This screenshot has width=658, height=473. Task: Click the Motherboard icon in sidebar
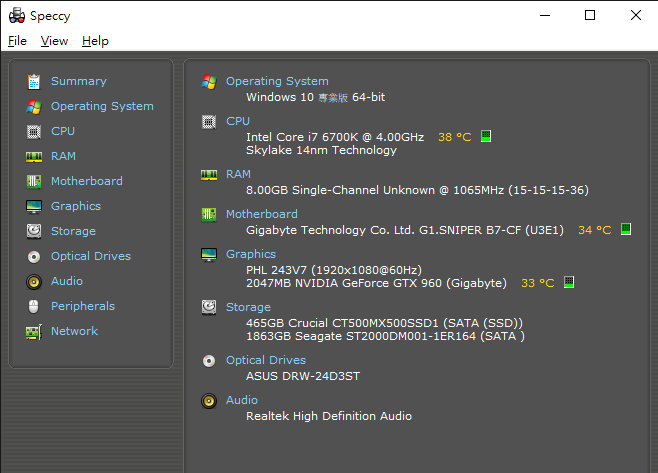[34, 182]
